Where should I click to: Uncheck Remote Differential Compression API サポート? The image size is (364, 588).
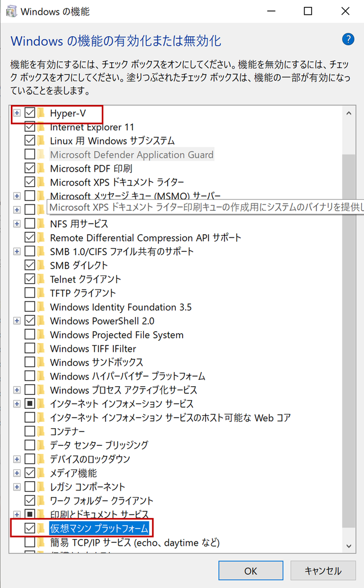pyautogui.click(x=30, y=238)
